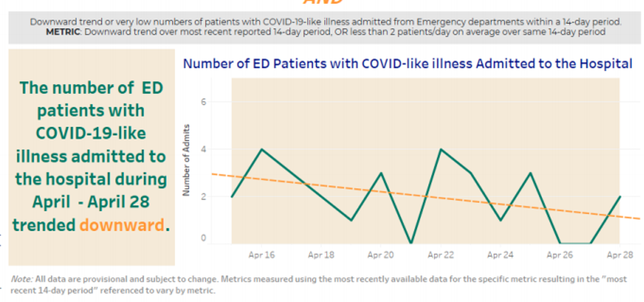This screenshot has width=644, height=302.
Task: Click the "Number of Admits" y-axis label
Action: [x=185, y=160]
